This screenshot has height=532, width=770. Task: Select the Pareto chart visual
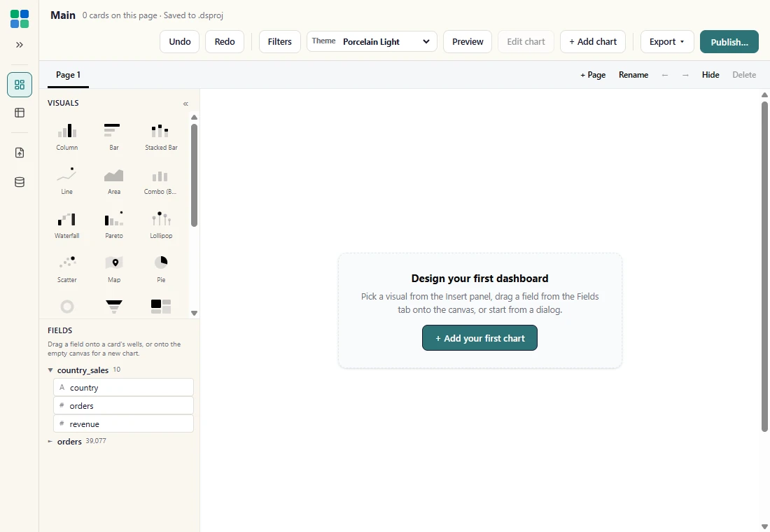point(114,225)
